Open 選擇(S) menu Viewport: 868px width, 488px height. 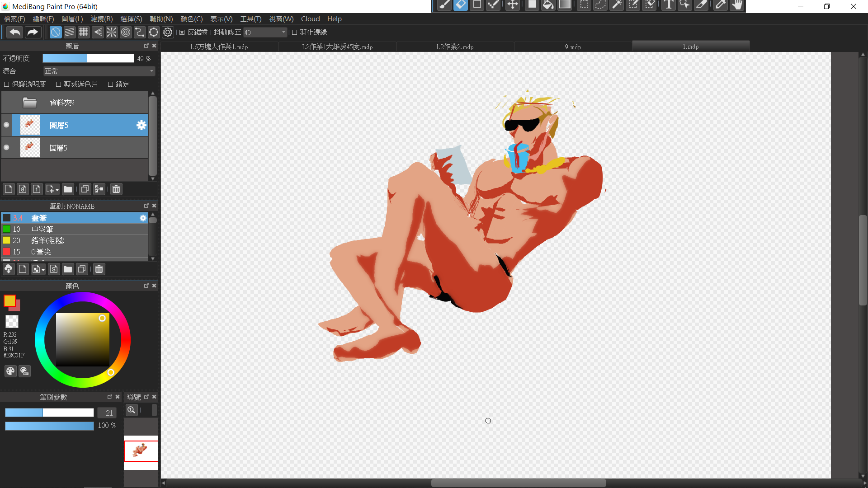pyautogui.click(x=131, y=19)
